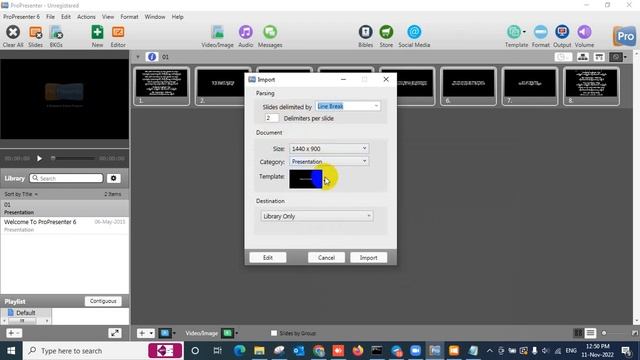
Task: Switch to table list view
Action: pos(590,333)
